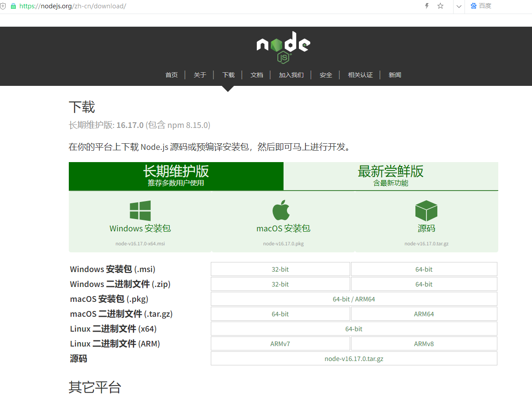532x407 pixels.
Task: Download 64-bit Linux 二进制文件 (x64)
Action: pyautogui.click(x=354, y=329)
